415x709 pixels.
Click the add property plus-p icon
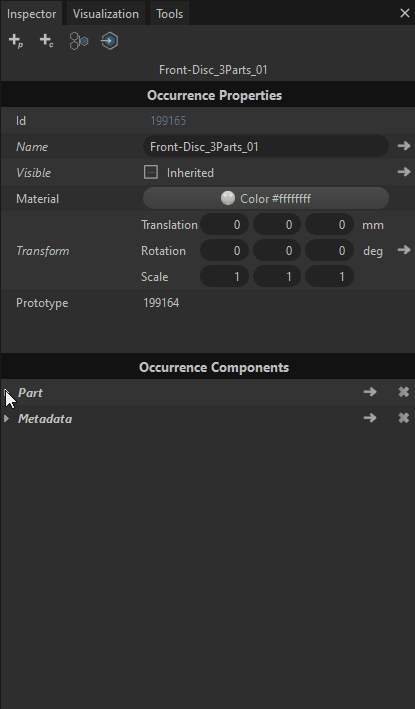(16, 41)
